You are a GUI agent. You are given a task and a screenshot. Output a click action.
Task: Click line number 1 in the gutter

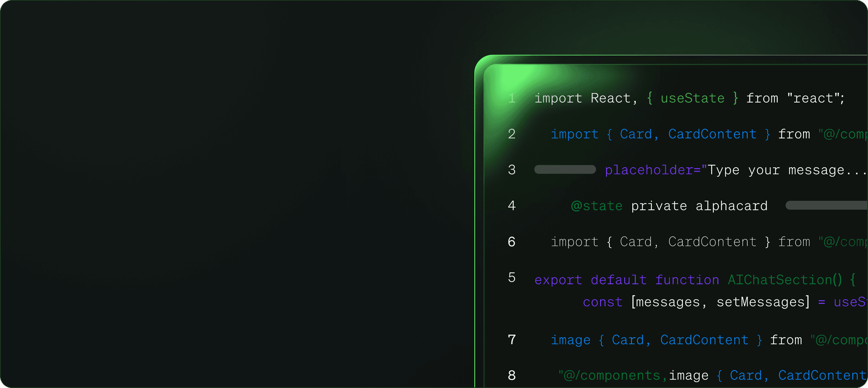(x=512, y=98)
